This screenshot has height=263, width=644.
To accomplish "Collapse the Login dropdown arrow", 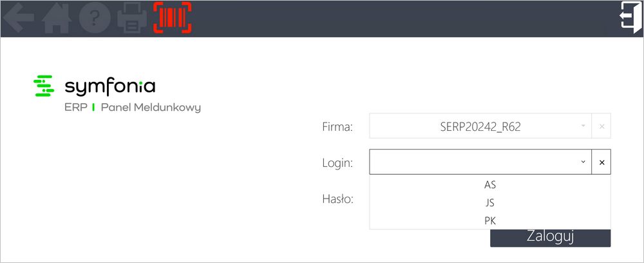I will click(x=583, y=162).
